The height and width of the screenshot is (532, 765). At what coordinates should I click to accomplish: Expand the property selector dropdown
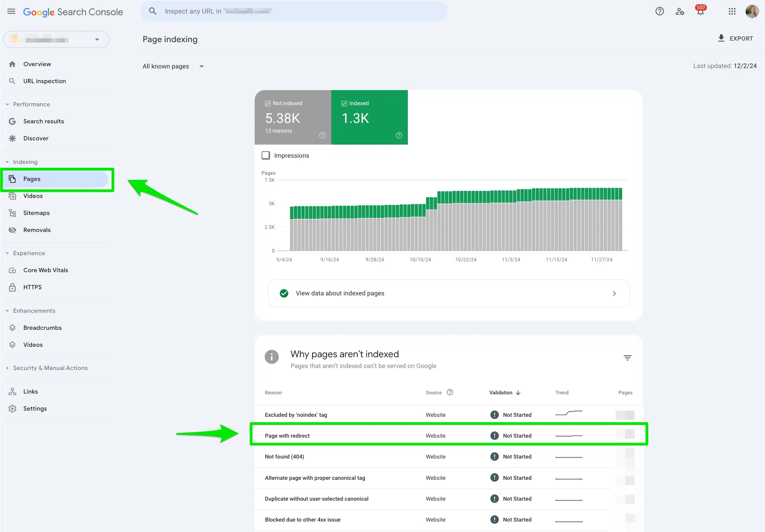[97, 39]
